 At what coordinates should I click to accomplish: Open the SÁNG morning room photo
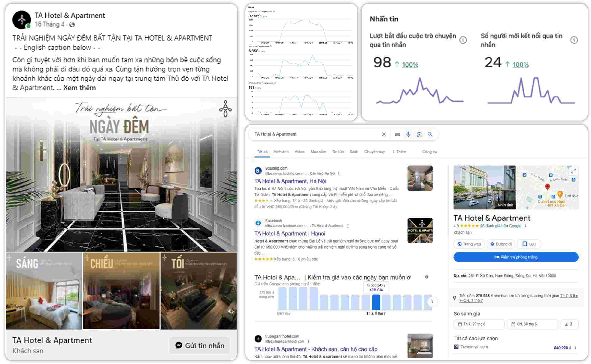[44, 291]
